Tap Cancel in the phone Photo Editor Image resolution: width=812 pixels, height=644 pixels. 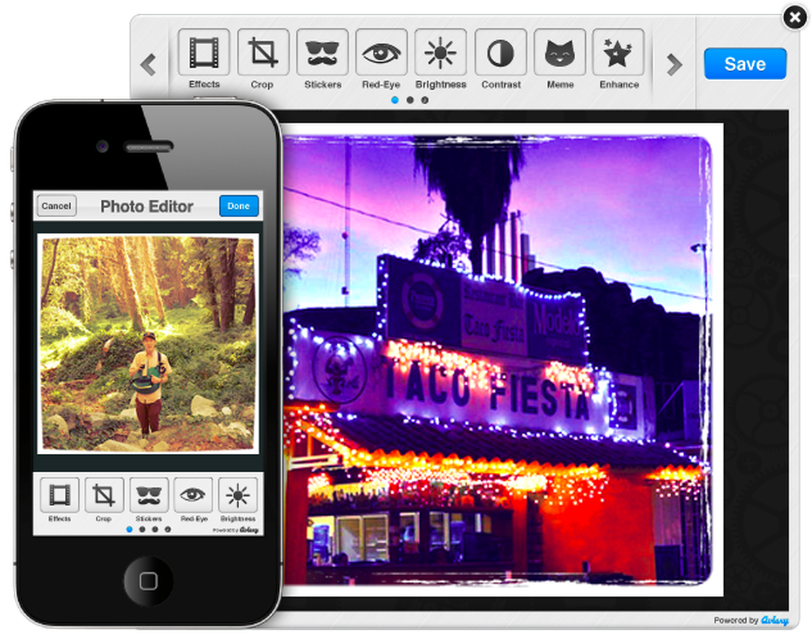(56, 206)
